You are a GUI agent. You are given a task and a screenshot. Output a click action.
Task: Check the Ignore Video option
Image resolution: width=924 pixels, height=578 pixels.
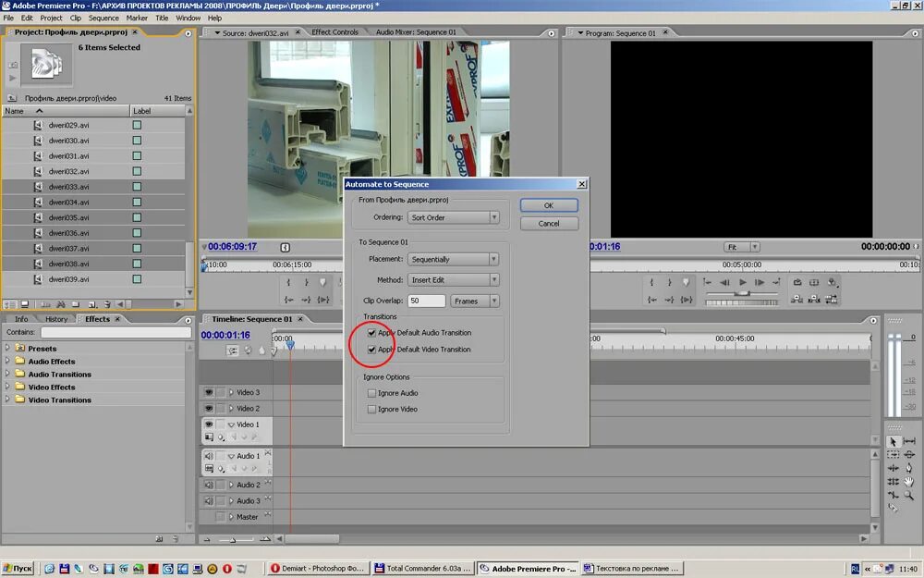point(371,409)
